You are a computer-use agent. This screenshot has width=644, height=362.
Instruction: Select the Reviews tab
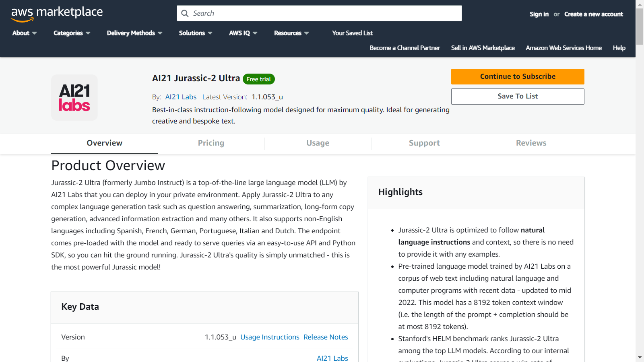click(531, 143)
